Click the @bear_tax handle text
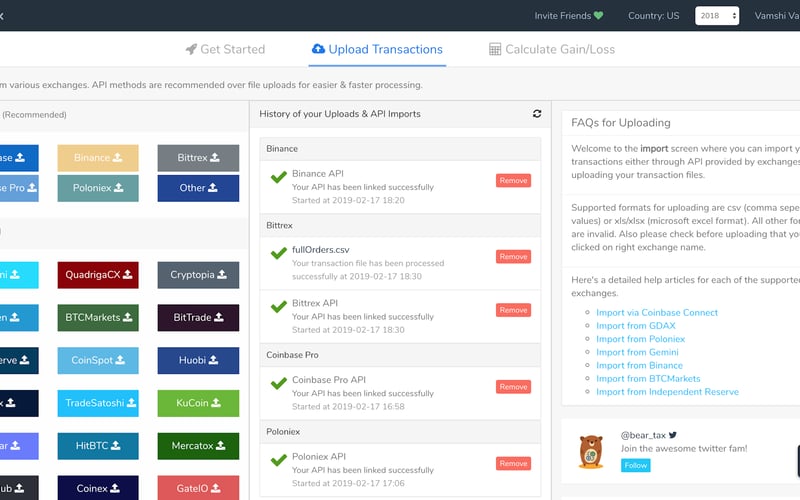The height and width of the screenshot is (500, 800). (x=643, y=435)
